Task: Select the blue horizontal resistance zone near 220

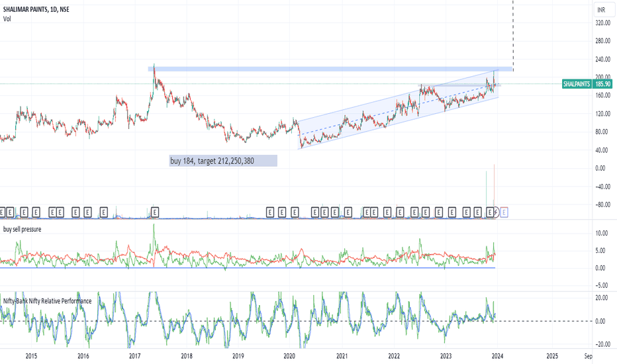Action: click(330, 69)
